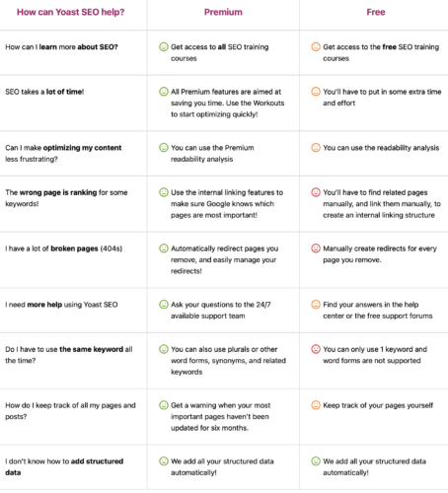Click the 'I have a lot of broken pages' question
This screenshot has height=493, width=448.
64,248
